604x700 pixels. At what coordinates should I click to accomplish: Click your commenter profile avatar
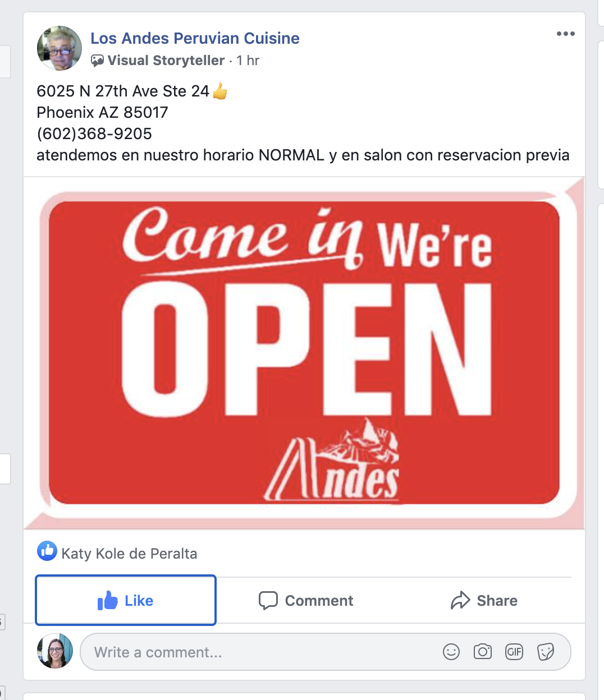pyautogui.click(x=55, y=651)
